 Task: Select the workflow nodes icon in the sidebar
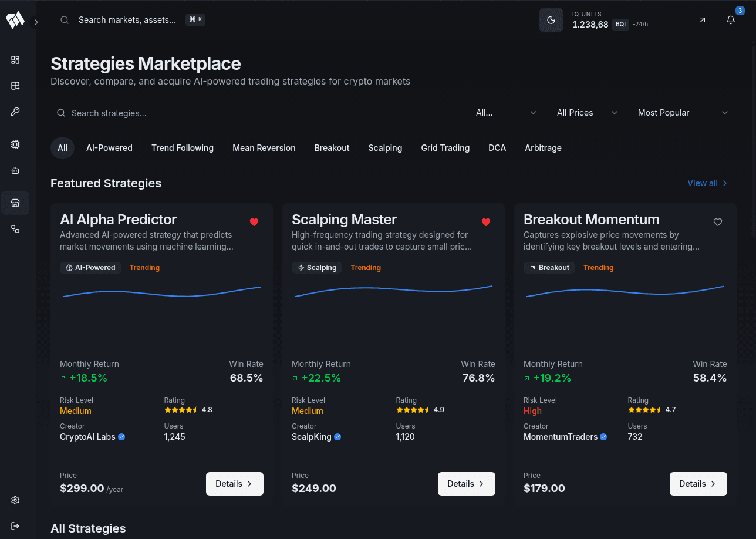(x=15, y=229)
